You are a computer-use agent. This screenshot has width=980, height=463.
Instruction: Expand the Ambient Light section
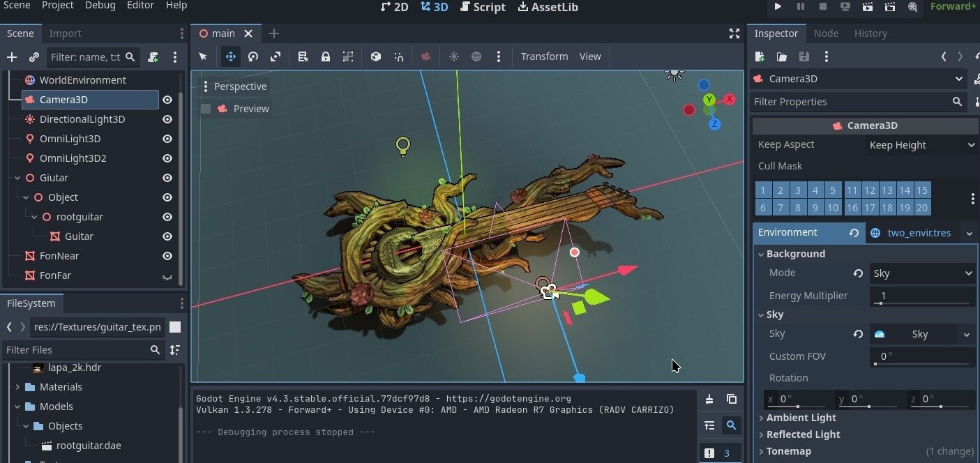(x=801, y=418)
